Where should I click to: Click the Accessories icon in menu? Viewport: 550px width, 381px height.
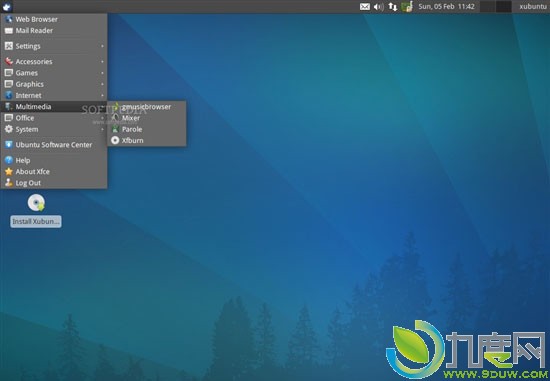click(9, 61)
